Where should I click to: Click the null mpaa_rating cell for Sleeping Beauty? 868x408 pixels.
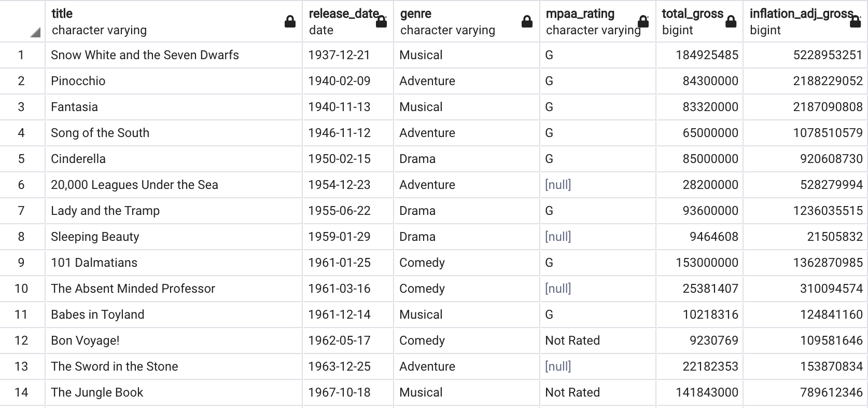558,237
